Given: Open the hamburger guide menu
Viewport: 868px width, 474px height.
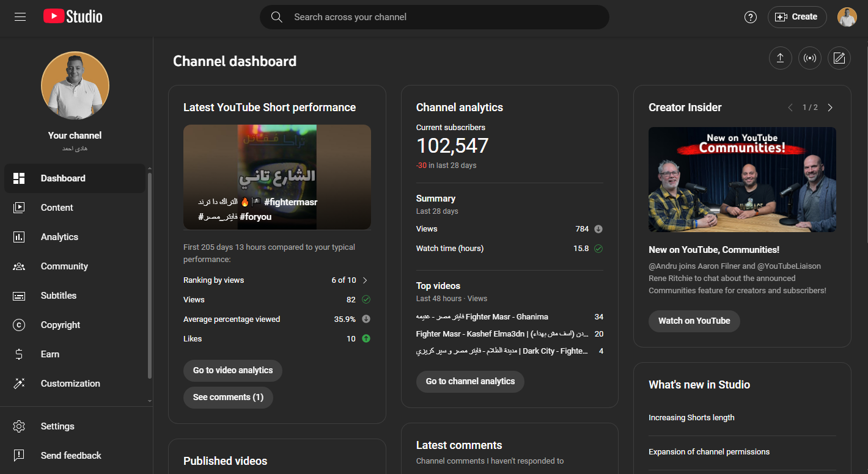Looking at the screenshot, I should [20, 17].
